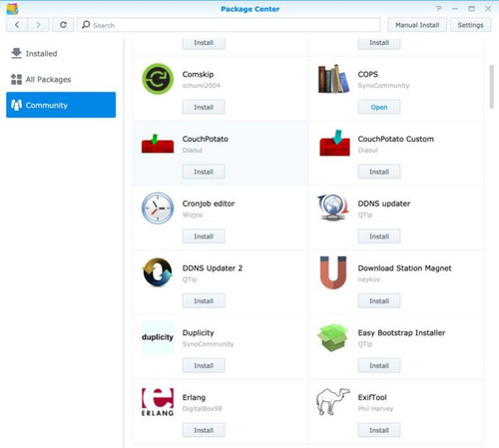Image resolution: width=499 pixels, height=448 pixels.
Task: Install DDNS Updater 2
Action: [x=204, y=300]
